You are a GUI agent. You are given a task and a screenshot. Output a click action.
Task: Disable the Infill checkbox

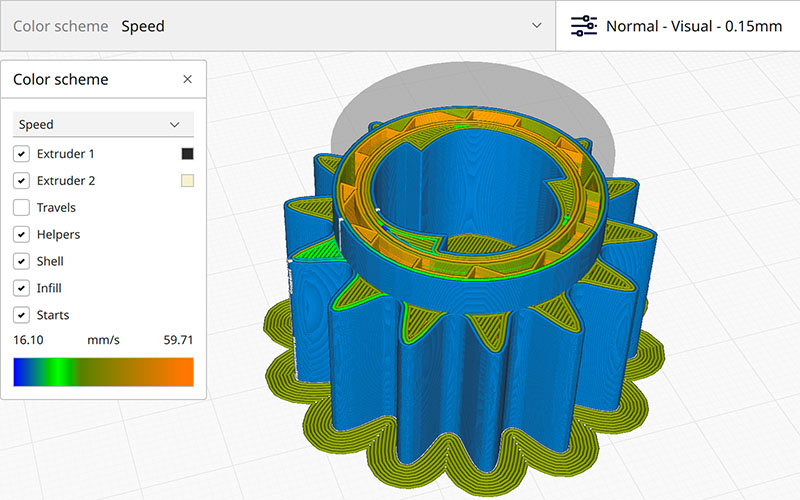coord(21,288)
